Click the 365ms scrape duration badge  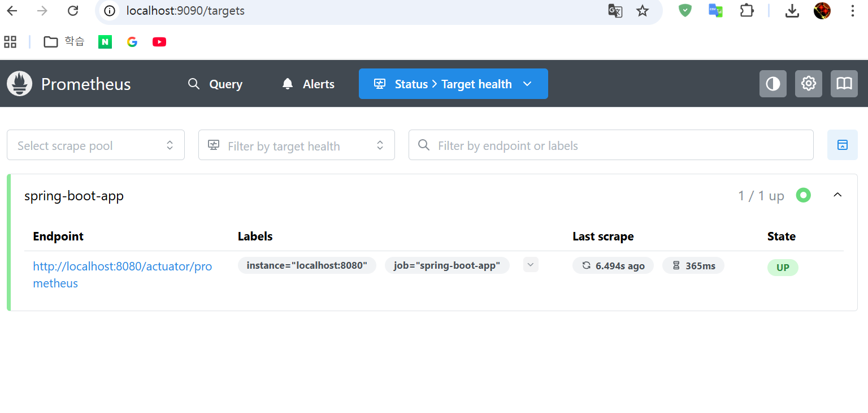[x=693, y=265]
